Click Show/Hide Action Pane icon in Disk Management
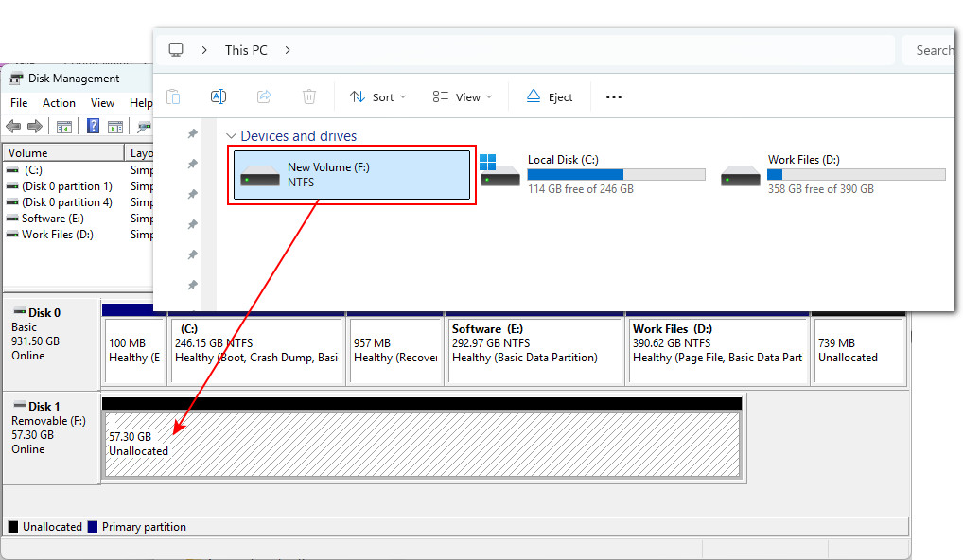Image resolution: width=963 pixels, height=560 pixels. pyautogui.click(x=114, y=127)
